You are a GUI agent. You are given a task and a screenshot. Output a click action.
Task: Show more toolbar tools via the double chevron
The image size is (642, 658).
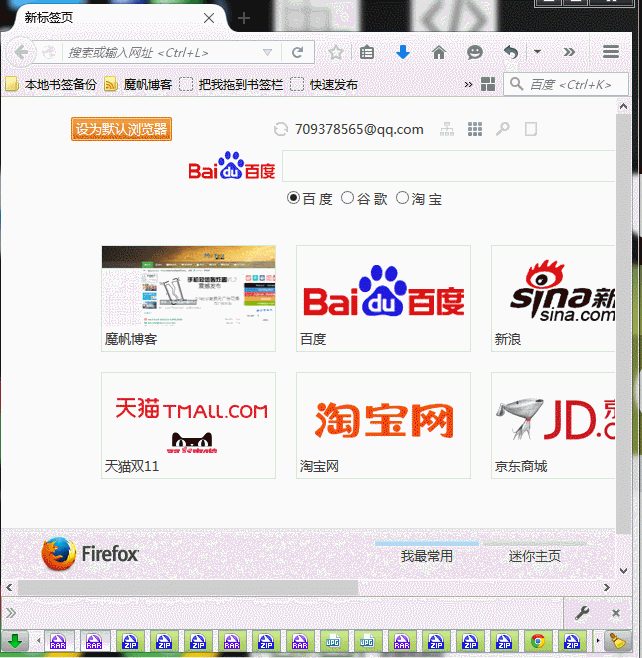click(569, 52)
